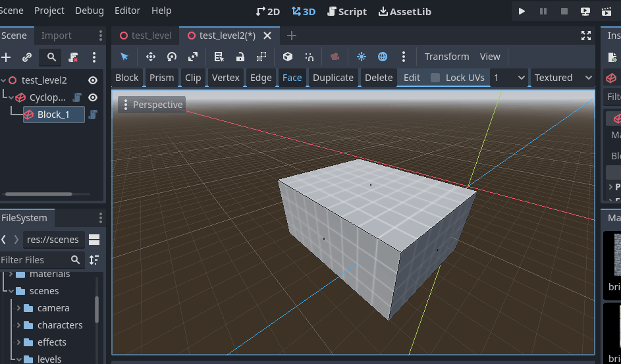Open script attached to Block_1
Image resolution: width=621 pixels, height=364 pixels.
pyautogui.click(x=93, y=115)
